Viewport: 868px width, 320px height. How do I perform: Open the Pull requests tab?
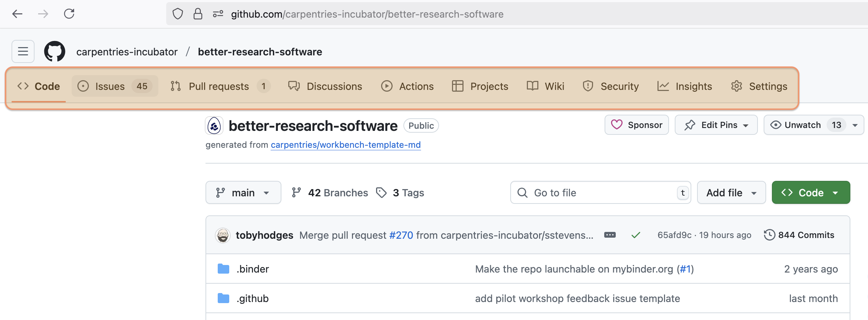pos(220,86)
